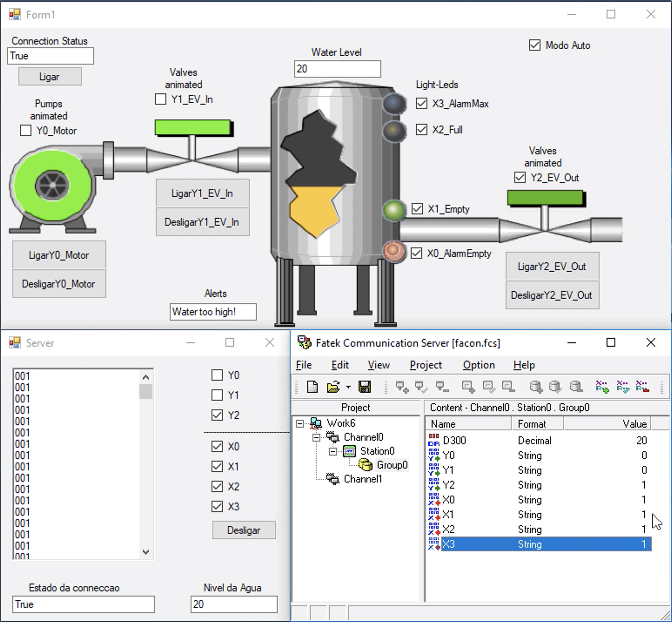Image resolution: width=672 pixels, height=622 pixels.
Task: Open the Project menu
Action: tap(425, 365)
